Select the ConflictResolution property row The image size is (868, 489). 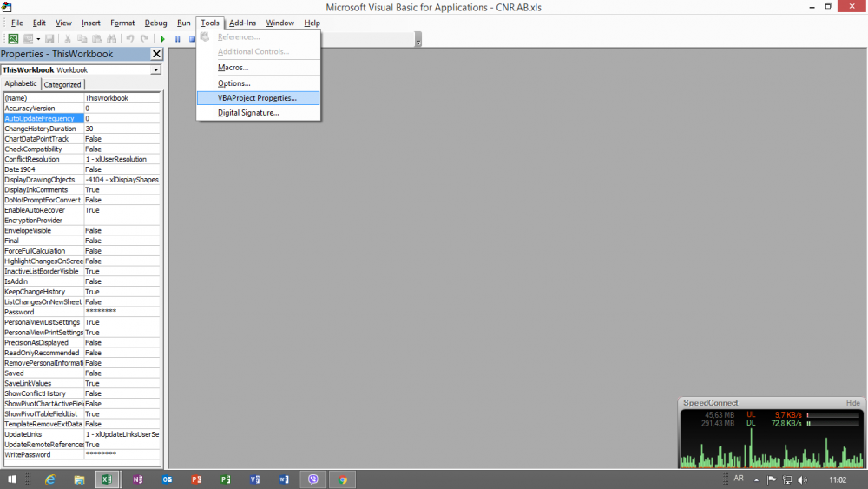[82, 159]
